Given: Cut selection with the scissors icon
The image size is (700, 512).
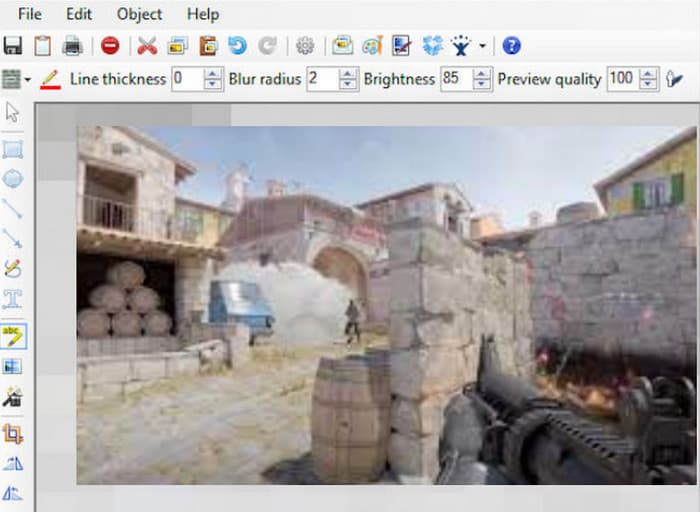Looking at the screenshot, I should [x=147, y=46].
